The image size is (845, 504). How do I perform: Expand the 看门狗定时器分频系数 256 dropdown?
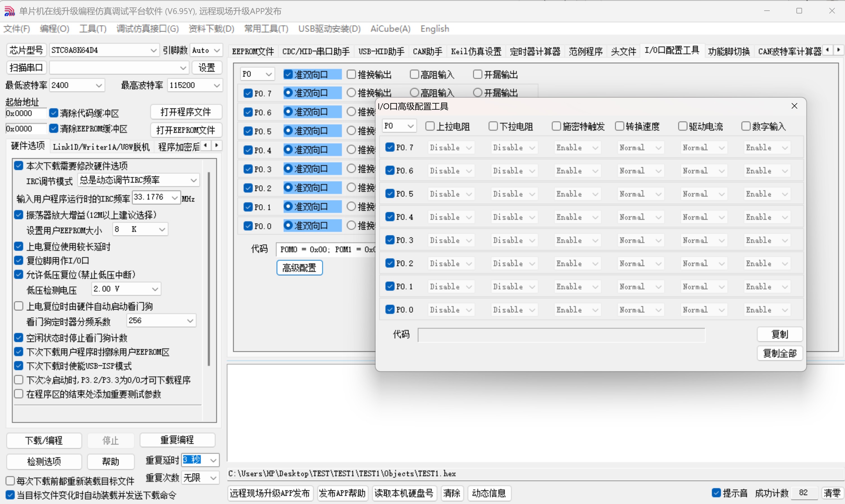pyautogui.click(x=190, y=321)
